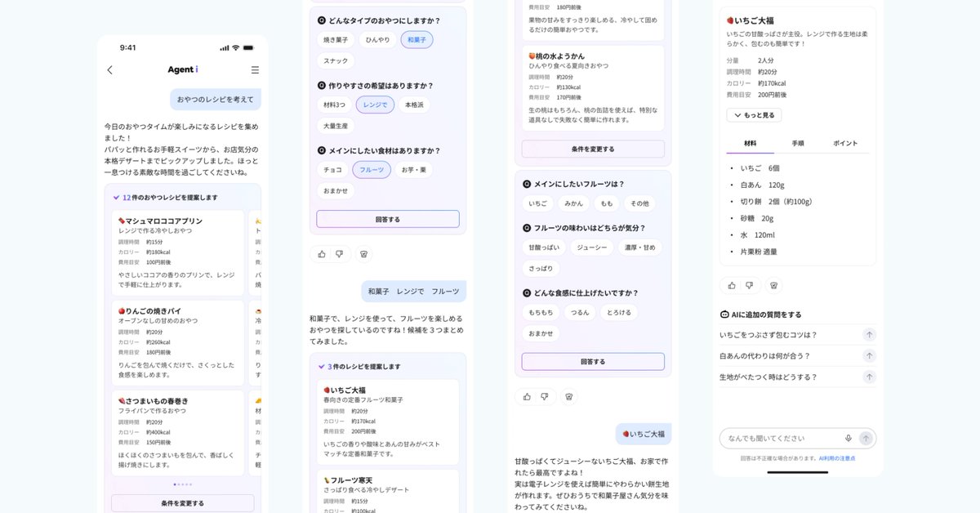Select the 焼き菓子 chip

coord(335,39)
